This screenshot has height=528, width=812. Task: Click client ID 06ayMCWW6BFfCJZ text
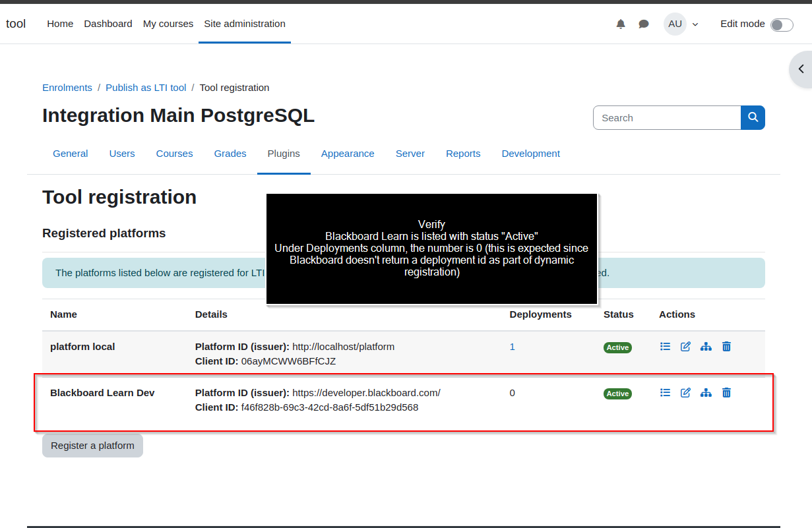point(288,361)
